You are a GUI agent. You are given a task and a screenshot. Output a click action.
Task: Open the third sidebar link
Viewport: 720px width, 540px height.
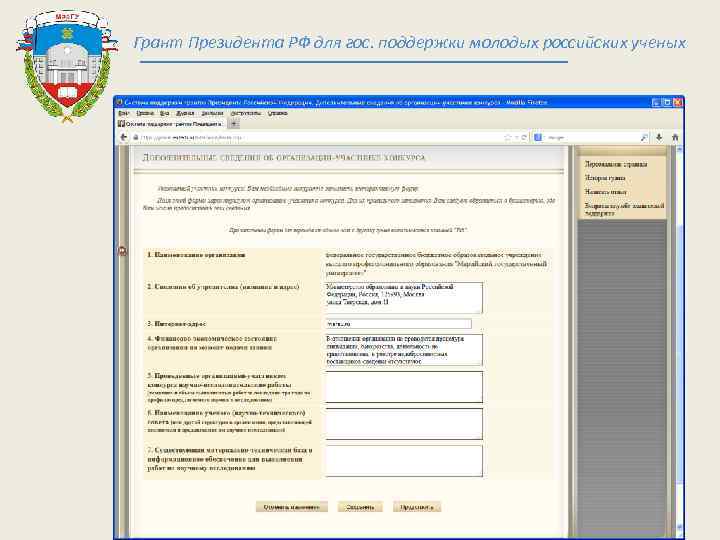606,192
